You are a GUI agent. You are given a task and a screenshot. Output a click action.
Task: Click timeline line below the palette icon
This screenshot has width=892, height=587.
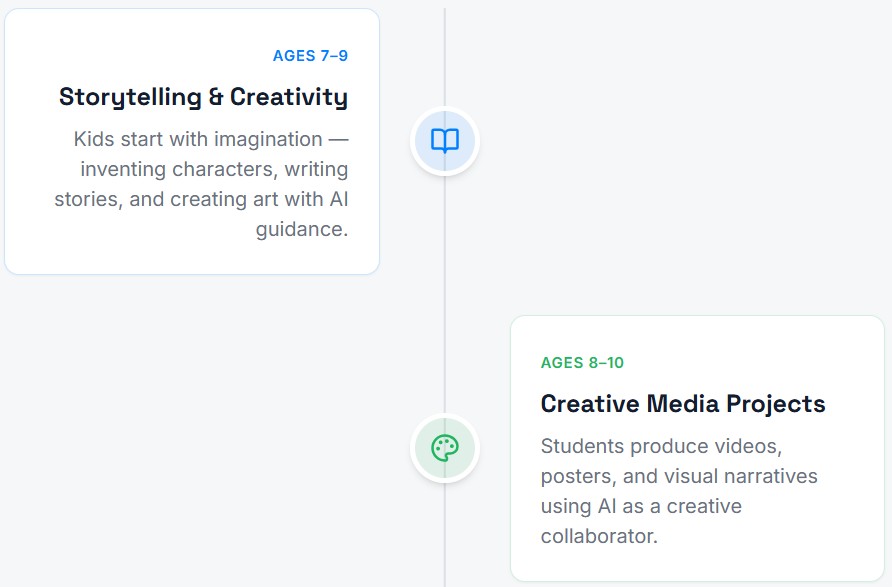point(445,540)
